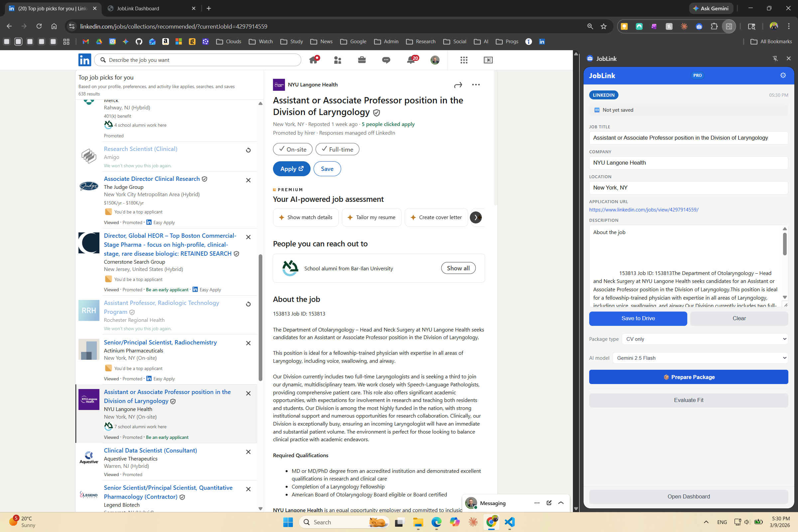The height and width of the screenshot is (532, 798).
Task: Dismiss Clinical Data Scientist (Consultant) job
Action: tap(248, 452)
